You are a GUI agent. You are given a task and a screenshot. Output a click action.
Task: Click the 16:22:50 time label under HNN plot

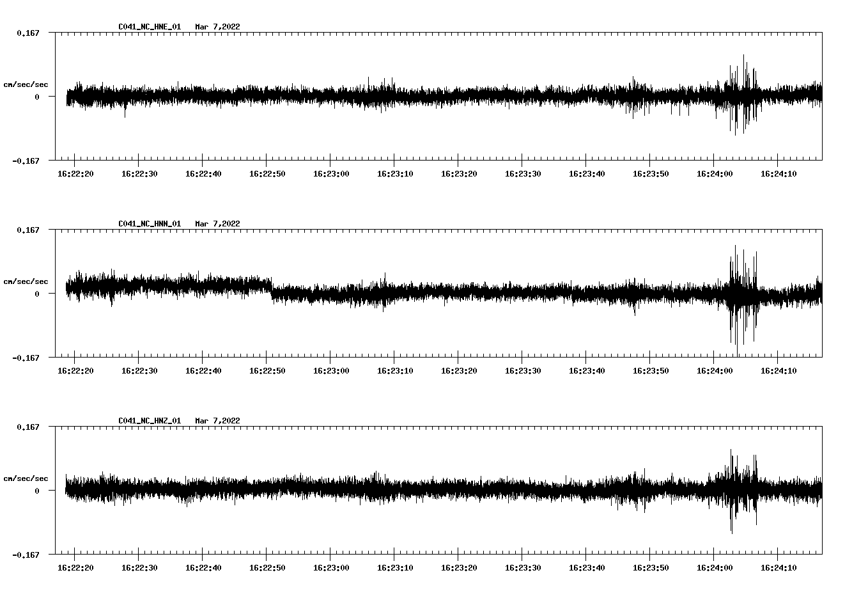click(267, 370)
